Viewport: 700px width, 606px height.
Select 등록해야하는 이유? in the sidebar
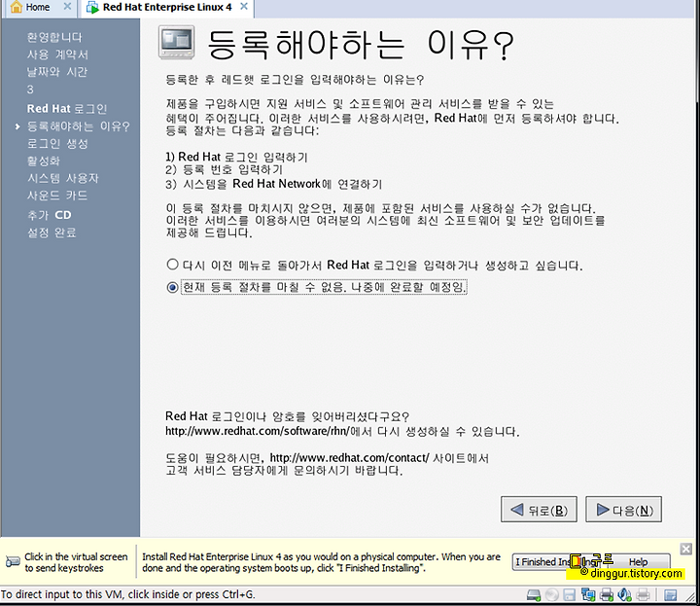pyautogui.click(x=78, y=126)
